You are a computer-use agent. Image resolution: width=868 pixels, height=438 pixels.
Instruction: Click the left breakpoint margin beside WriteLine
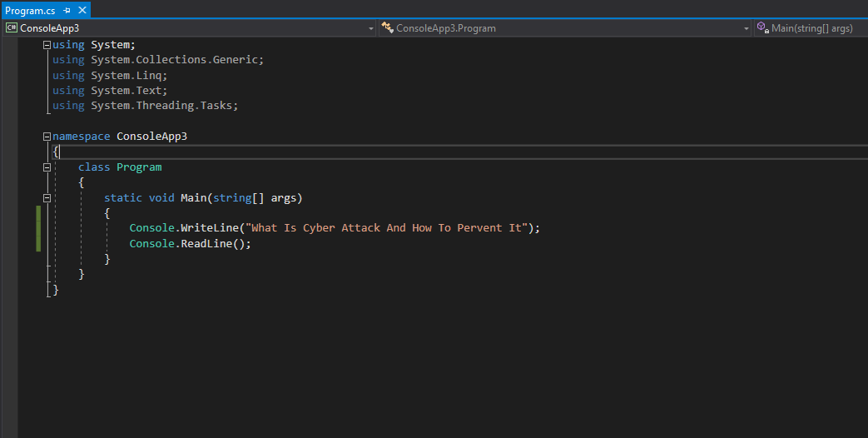click(x=9, y=228)
